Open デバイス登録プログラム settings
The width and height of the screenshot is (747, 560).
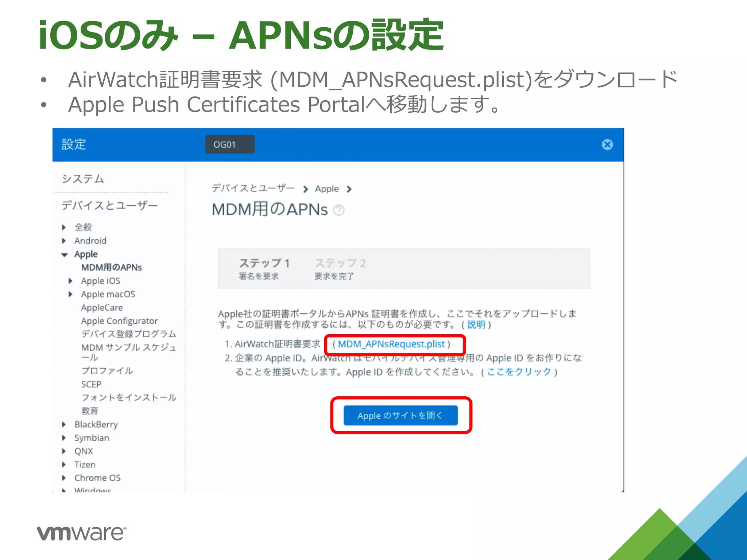point(129,334)
